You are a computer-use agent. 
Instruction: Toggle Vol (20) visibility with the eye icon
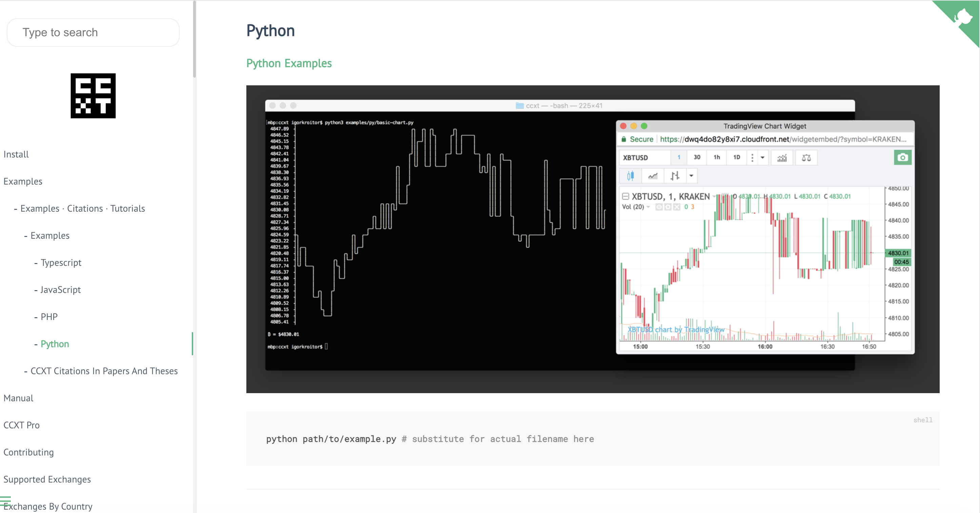click(x=659, y=208)
